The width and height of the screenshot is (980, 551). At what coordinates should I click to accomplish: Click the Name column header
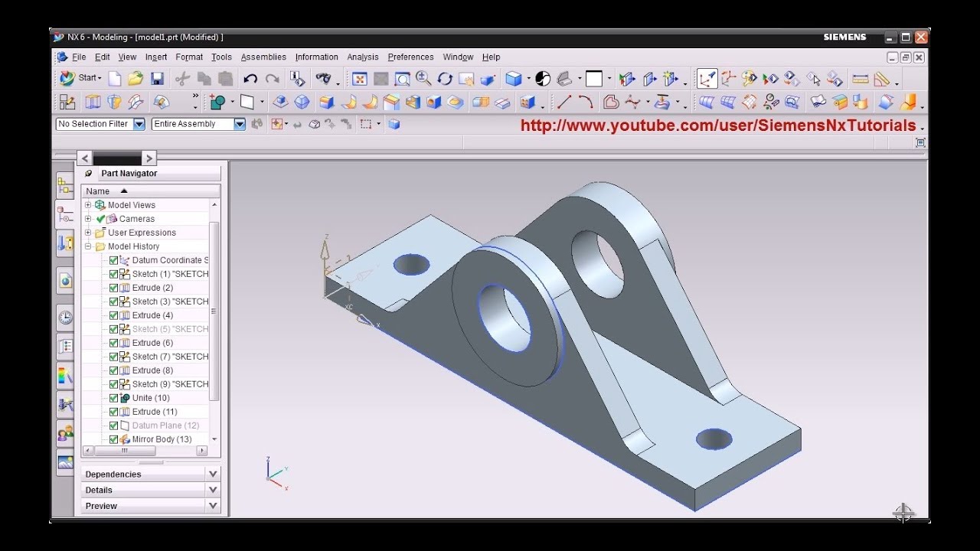click(x=151, y=191)
